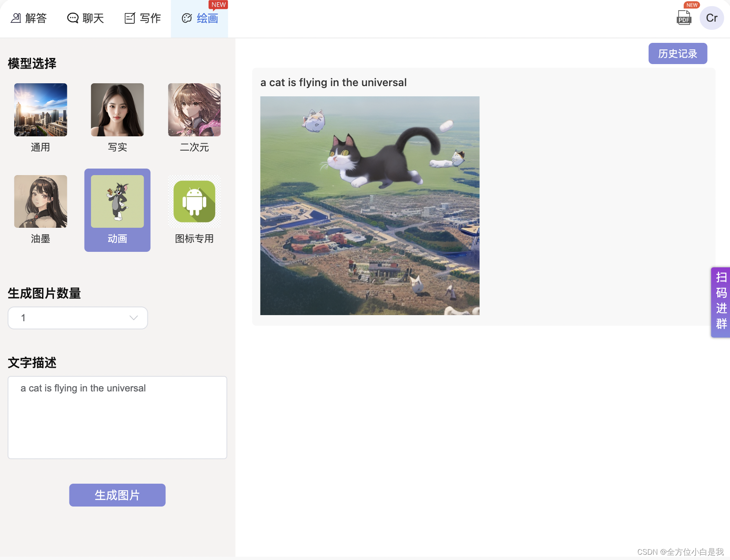
Task: Click the 油墨 label text
Action: (40, 239)
